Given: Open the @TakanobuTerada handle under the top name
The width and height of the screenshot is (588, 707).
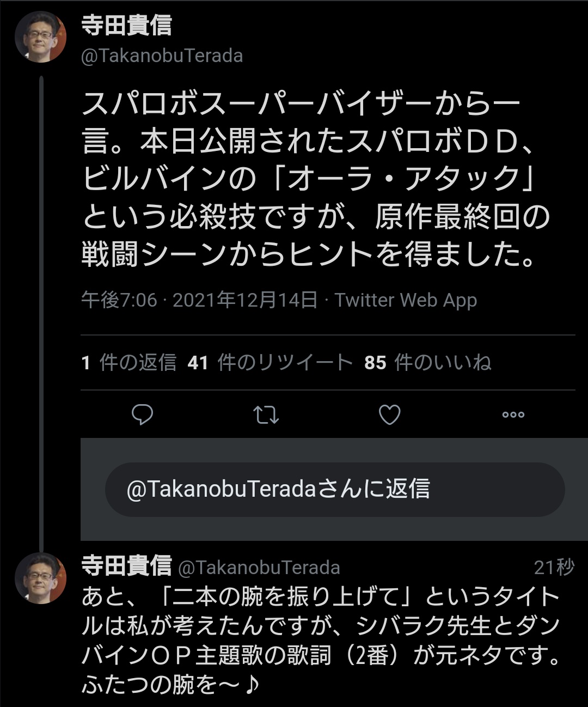Looking at the screenshot, I should 162,56.
